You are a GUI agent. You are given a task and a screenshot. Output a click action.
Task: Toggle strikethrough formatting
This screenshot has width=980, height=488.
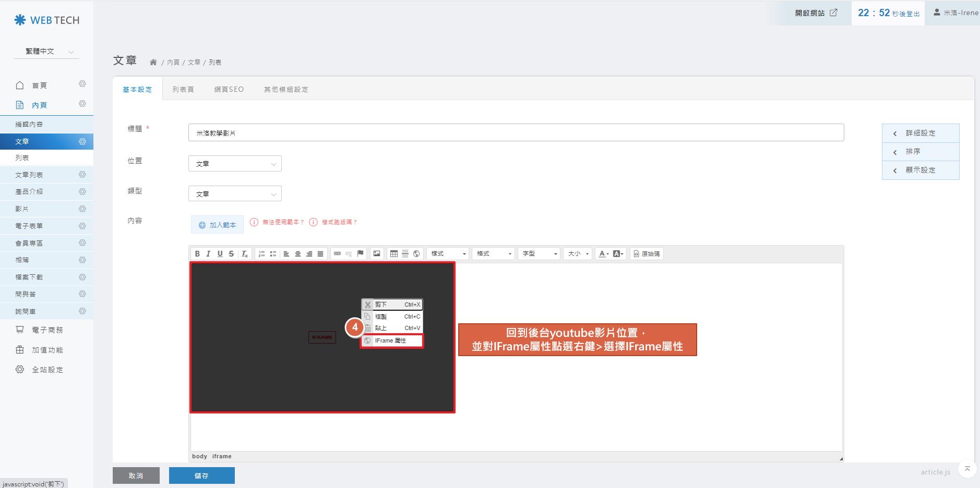[x=231, y=254]
